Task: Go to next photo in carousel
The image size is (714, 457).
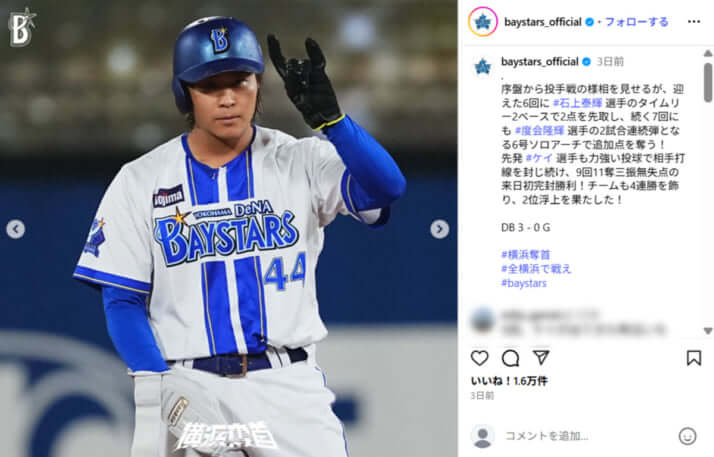Action: pyautogui.click(x=439, y=229)
